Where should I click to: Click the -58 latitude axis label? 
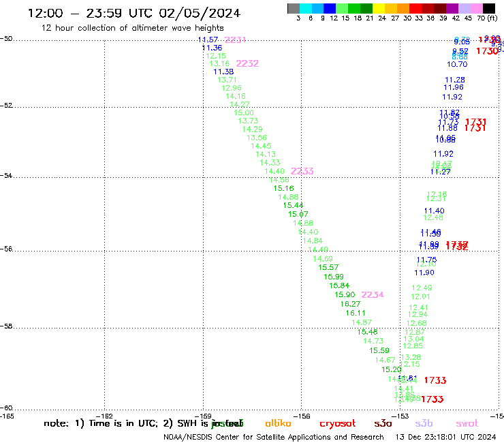6,326
